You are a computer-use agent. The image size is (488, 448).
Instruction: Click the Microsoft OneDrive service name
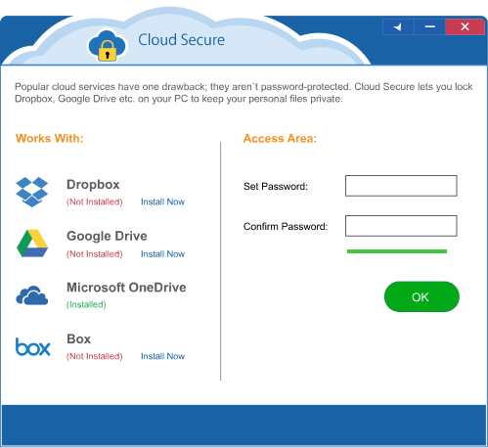click(126, 288)
